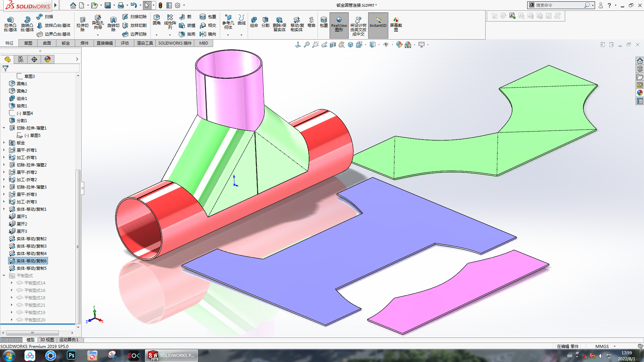
Task: Select the Mirror (镜向) tool
Action: click(x=208, y=34)
